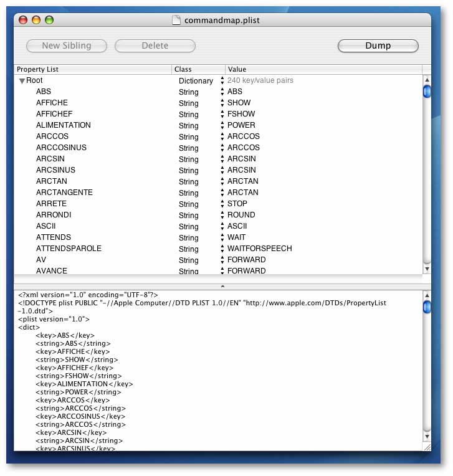Sort by the Property List column header
453x476 pixels.
point(93,69)
